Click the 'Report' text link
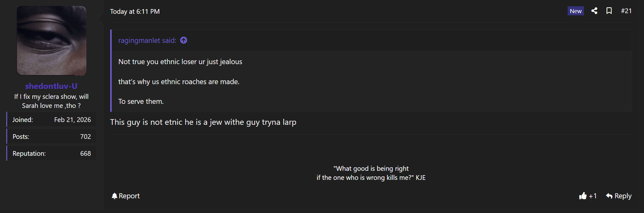Image resolution: width=644 pixels, height=213 pixels. pos(129,196)
